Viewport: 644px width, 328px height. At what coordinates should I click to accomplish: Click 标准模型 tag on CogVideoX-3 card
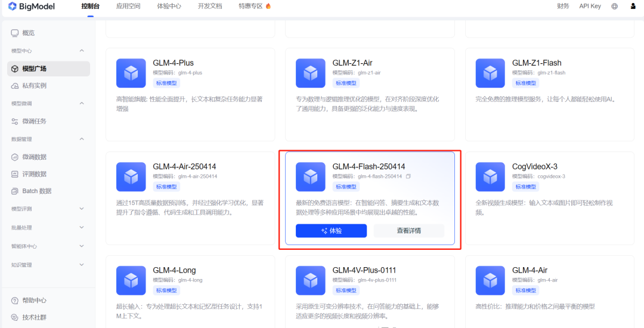pyautogui.click(x=526, y=187)
